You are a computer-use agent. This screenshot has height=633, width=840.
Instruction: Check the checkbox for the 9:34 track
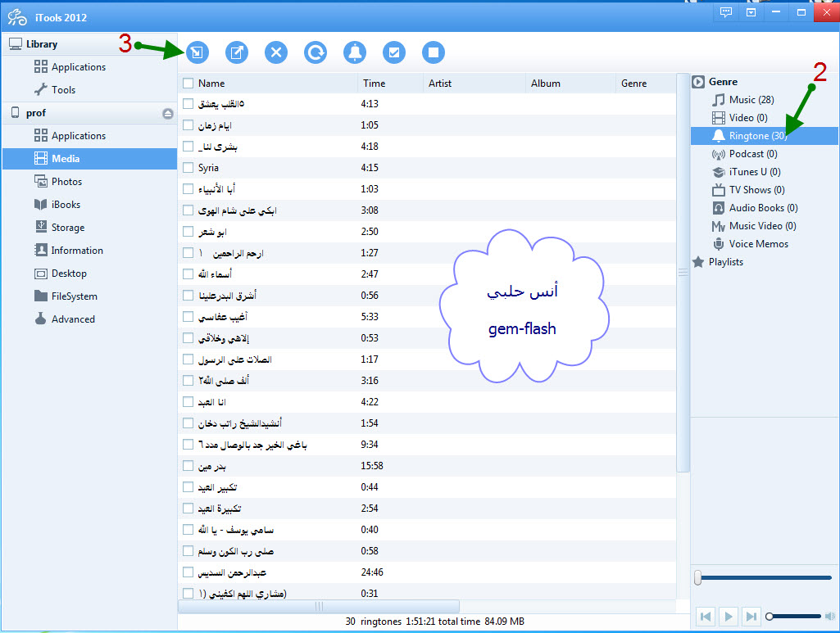click(188, 444)
